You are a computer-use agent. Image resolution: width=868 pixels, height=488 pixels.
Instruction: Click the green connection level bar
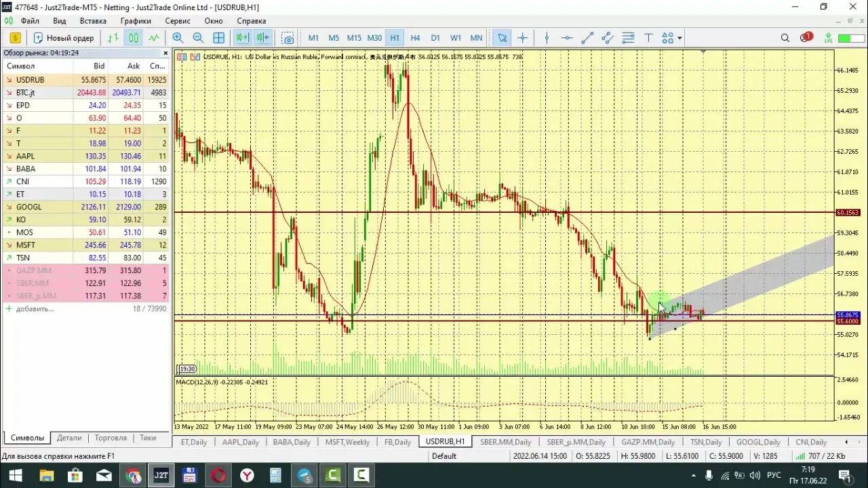pos(850,38)
